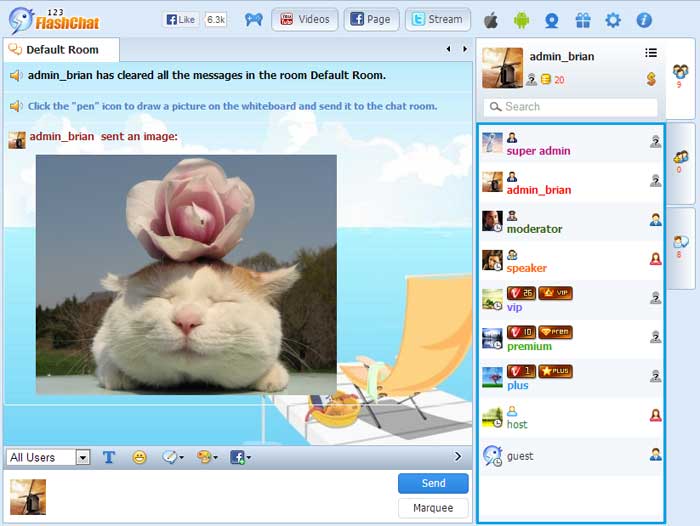700x526 pixels.
Task: Open the games controller icon
Action: click(x=254, y=20)
